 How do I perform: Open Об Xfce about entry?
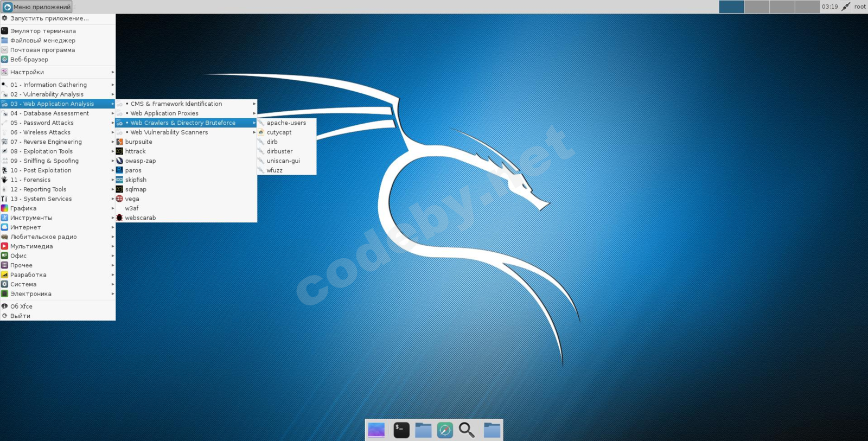tap(58, 306)
